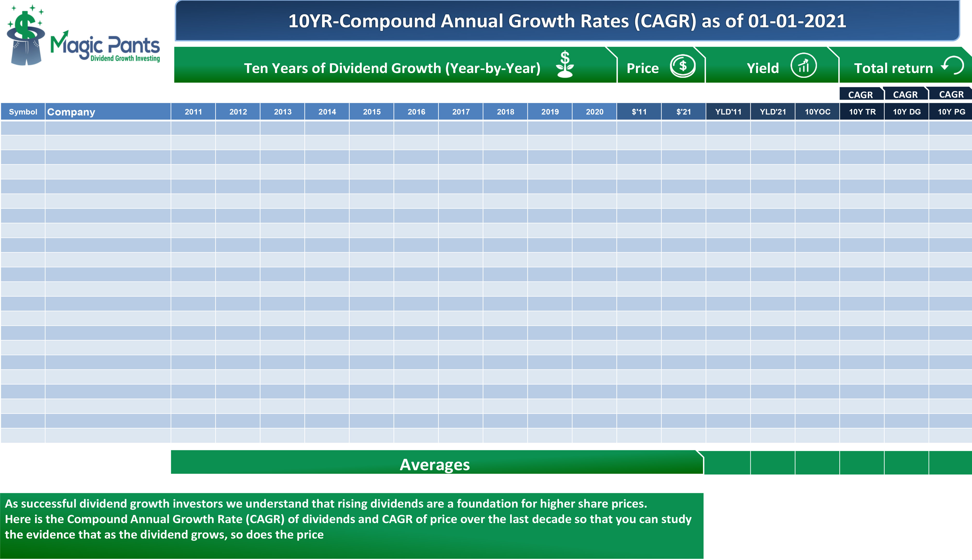Click the 10Y DG column header

907,112
